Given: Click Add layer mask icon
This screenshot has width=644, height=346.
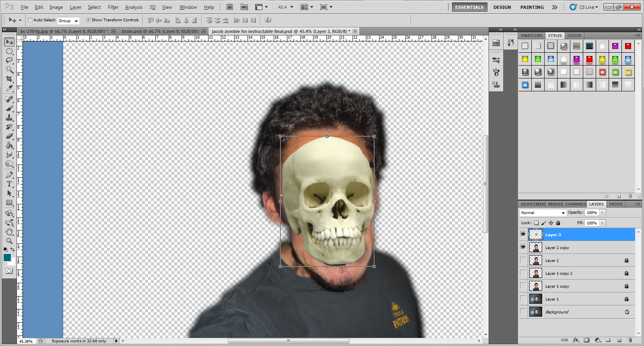Looking at the screenshot, I should click(x=586, y=340).
